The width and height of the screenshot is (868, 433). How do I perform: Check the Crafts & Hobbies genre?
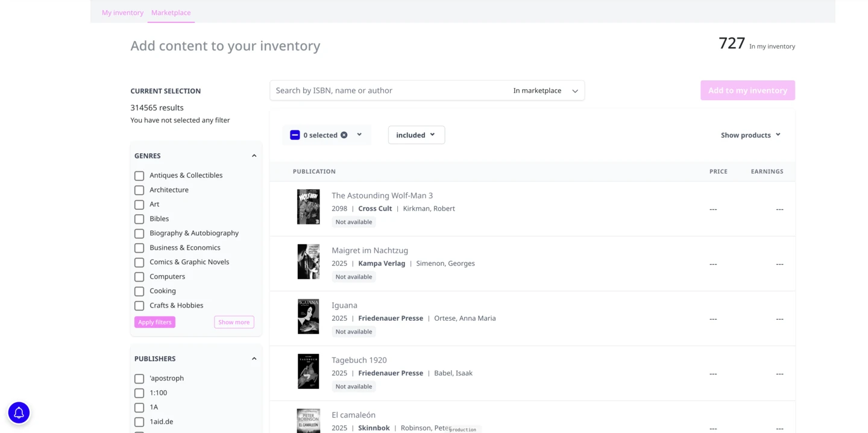click(x=139, y=306)
